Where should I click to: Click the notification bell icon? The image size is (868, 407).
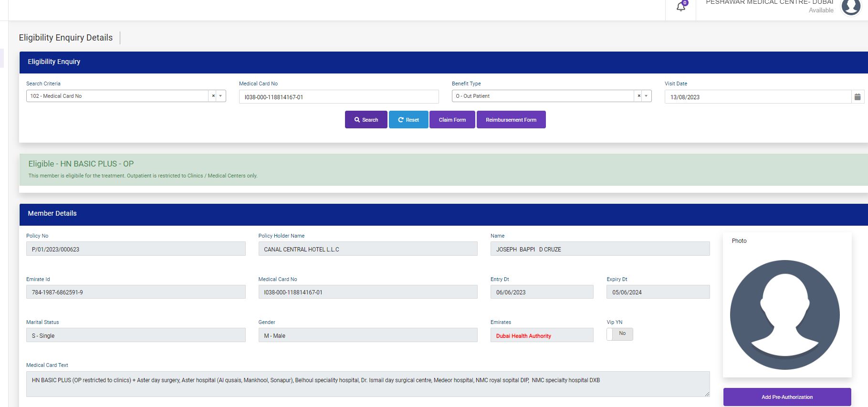coord(681,7)
